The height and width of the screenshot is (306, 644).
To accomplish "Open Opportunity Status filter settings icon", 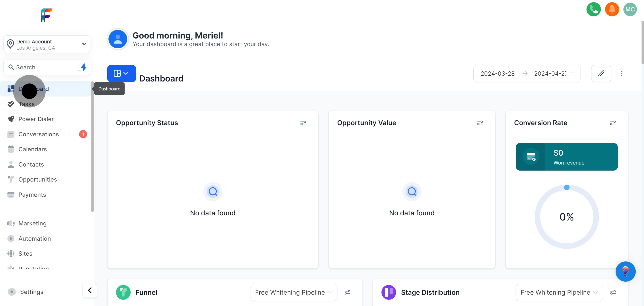I will click(x=303, y=123).
